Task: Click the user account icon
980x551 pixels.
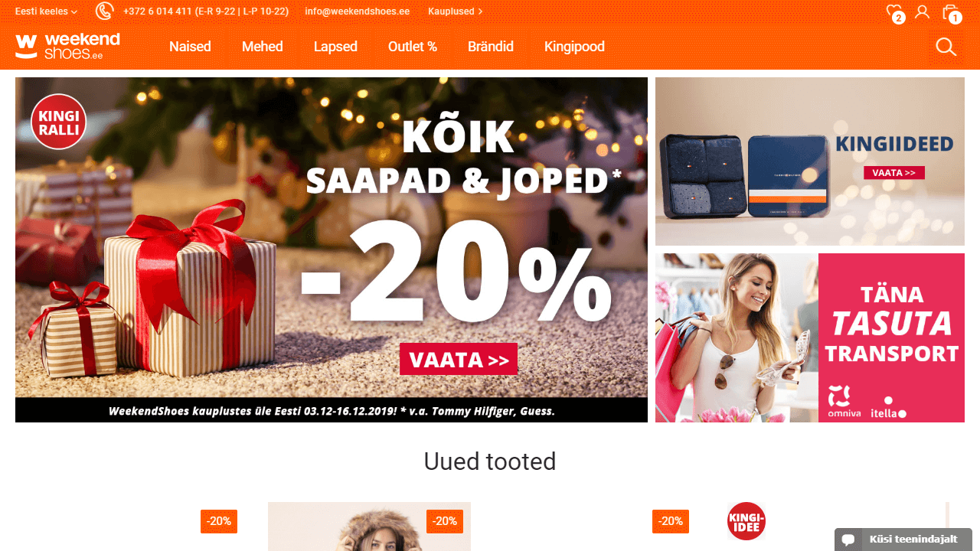Action: click(923, 11)
